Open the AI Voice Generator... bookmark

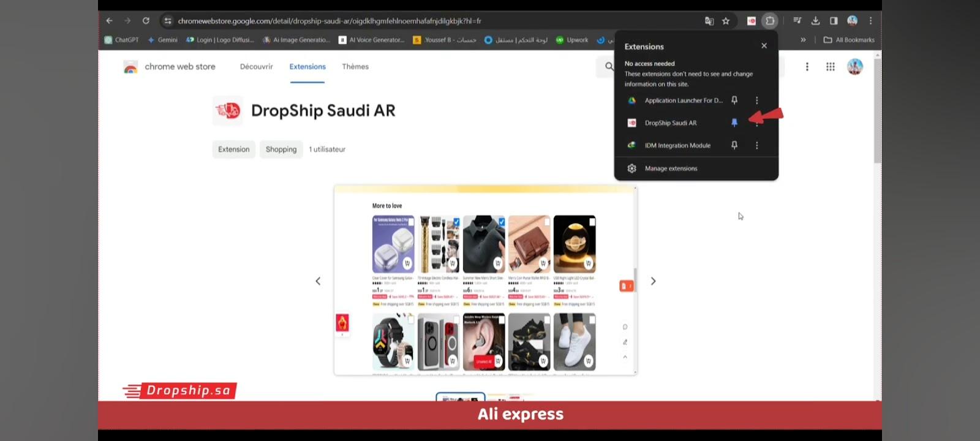pos(372,40)
